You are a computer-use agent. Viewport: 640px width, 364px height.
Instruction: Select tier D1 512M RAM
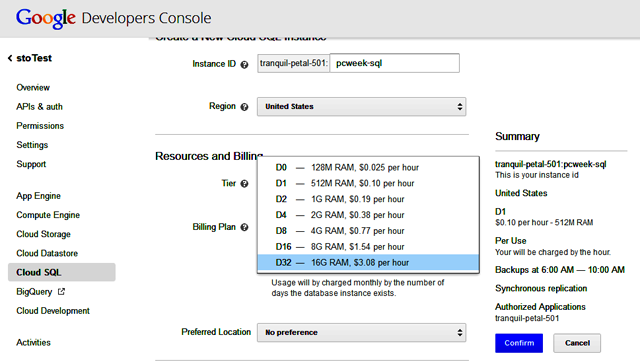point(368,184)
